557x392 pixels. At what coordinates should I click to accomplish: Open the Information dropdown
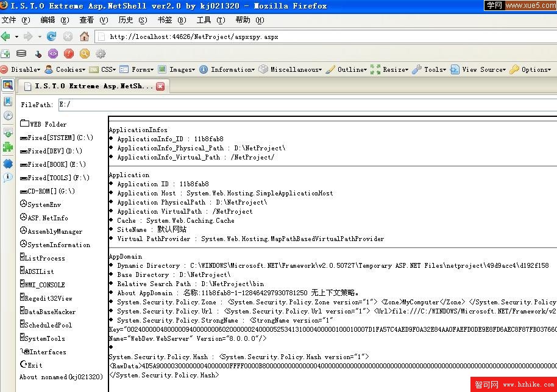(227, 69)
